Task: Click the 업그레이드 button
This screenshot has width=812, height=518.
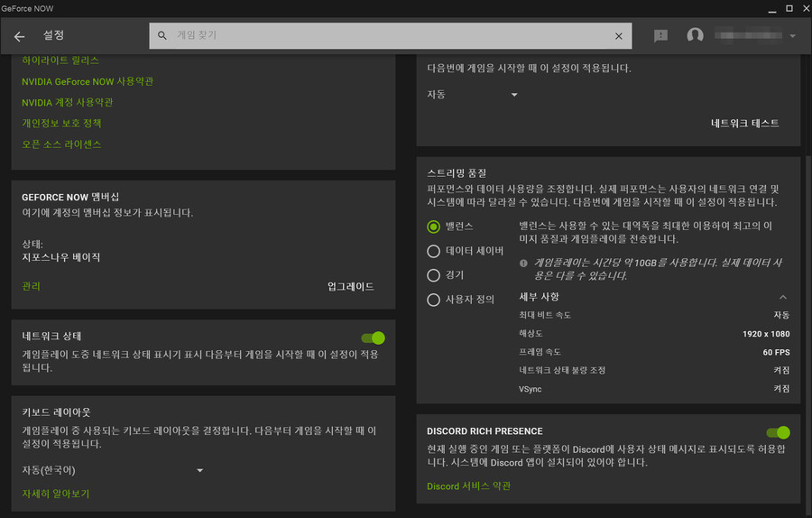Action: click(351, 286)
